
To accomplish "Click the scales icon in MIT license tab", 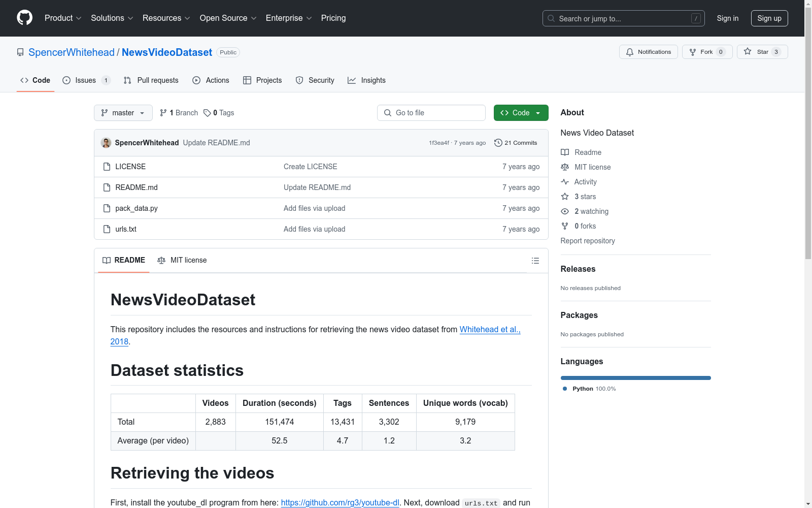I will (161, 260).
